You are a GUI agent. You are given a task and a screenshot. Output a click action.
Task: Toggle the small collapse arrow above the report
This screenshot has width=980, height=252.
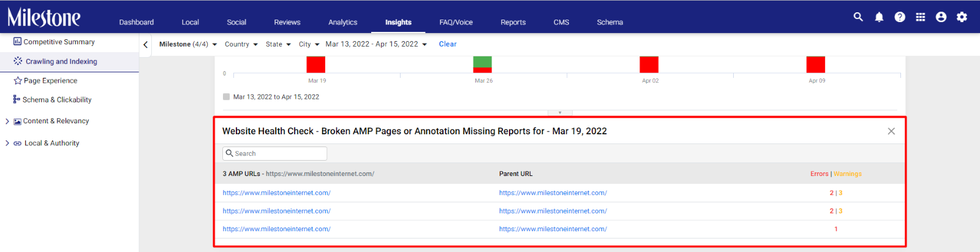click(x=560, y=113)
